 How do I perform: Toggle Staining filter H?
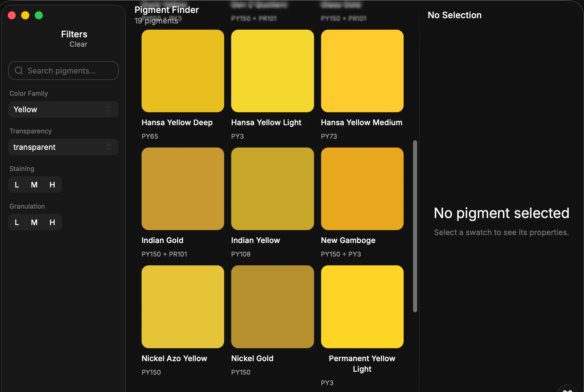52,185
